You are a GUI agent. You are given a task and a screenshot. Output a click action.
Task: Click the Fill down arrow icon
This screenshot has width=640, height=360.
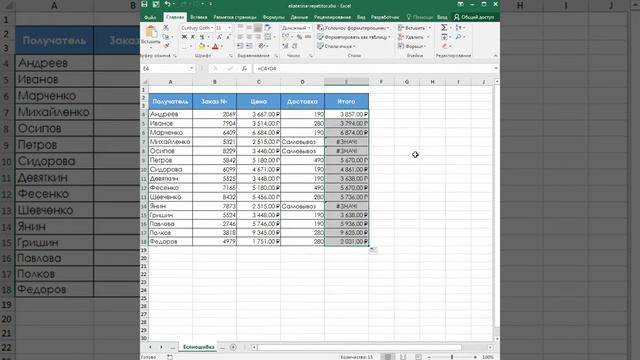point(444,37)
